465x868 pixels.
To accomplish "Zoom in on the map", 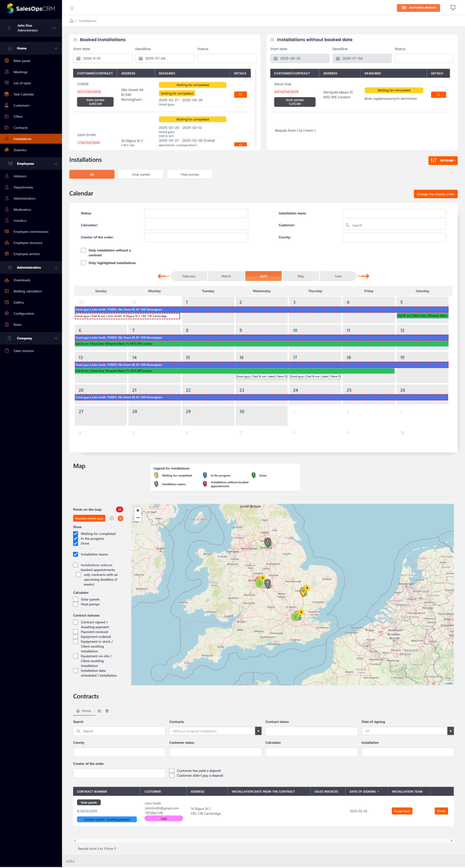I will 138,510.
